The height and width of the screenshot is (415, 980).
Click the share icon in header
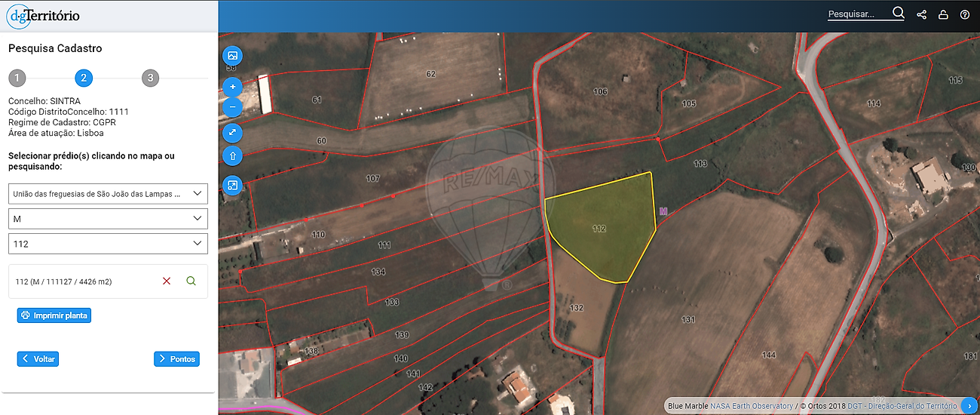coord(921,14)
